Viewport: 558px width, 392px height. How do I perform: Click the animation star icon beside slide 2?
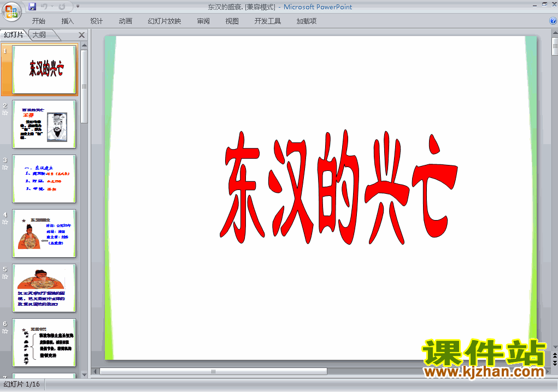[x=5, y=113]
